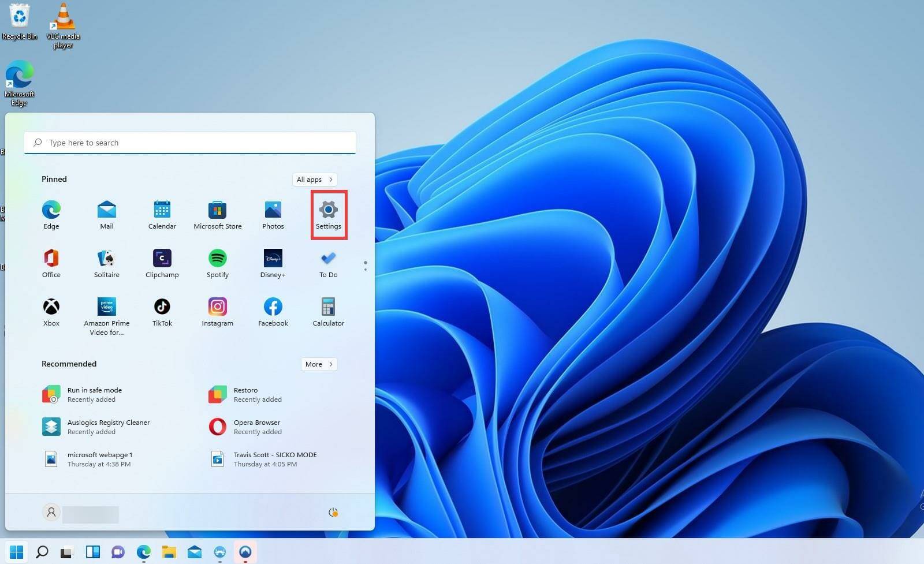Viewport: 924px width, 564px height.
Task: Open File Explorer from the taskbar
Action: click(x=168, y=552)
